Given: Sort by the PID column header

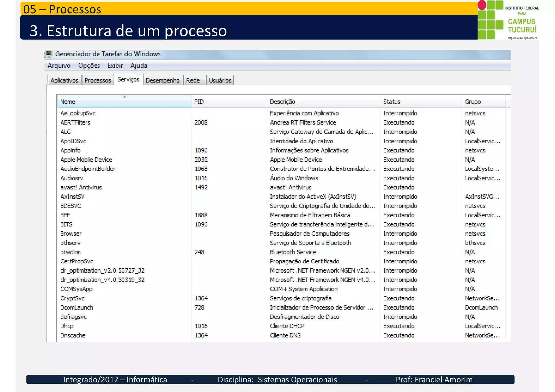Looking at the screenshot, I should (x=229, y=102).
